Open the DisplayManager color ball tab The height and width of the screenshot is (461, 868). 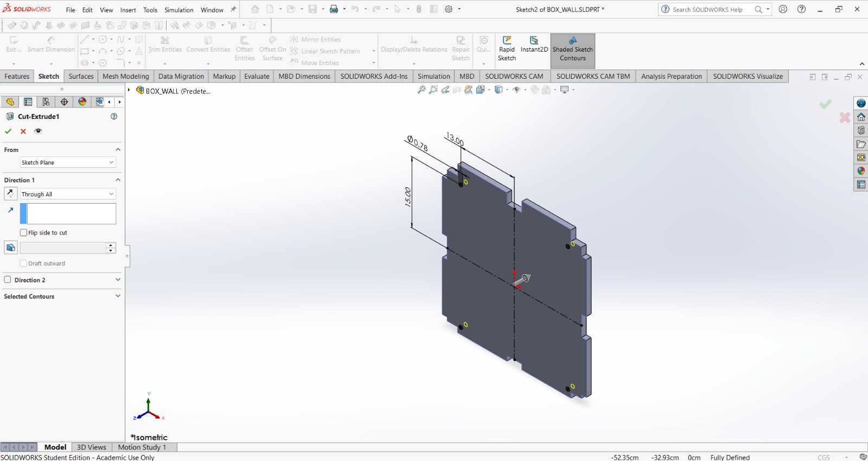[x=82, y=102]
